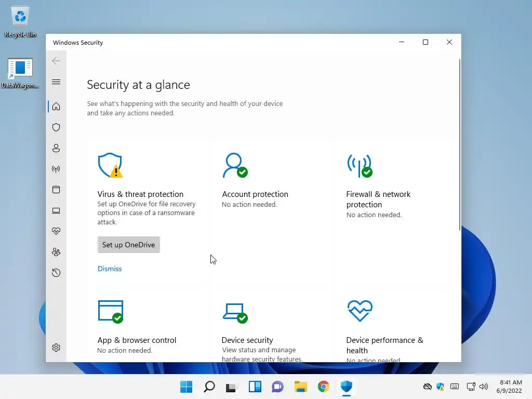Click OneDrive cloud tray icon

point(428,387)
